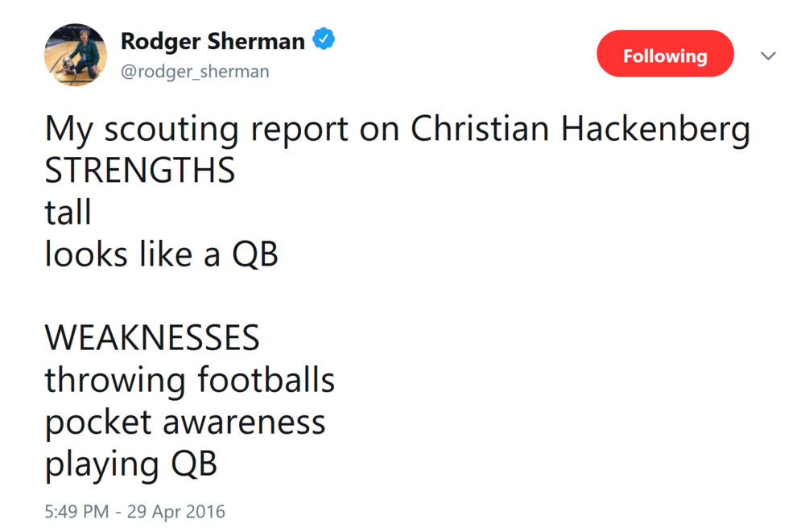The height and width of the screenshot is (532, 805).
Task: Click the word Christian in the tweet
Action: (x=480, y=129)
